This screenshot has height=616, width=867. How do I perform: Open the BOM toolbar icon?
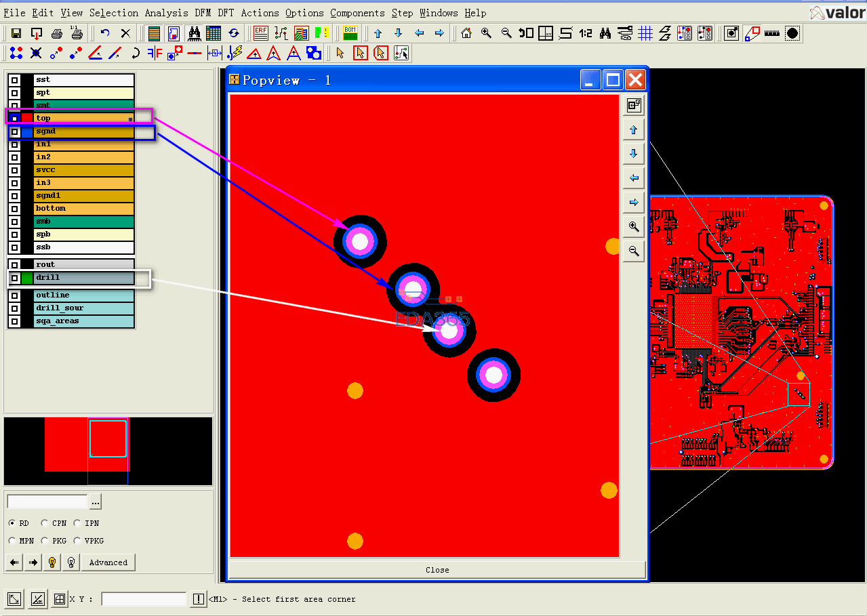350,33
